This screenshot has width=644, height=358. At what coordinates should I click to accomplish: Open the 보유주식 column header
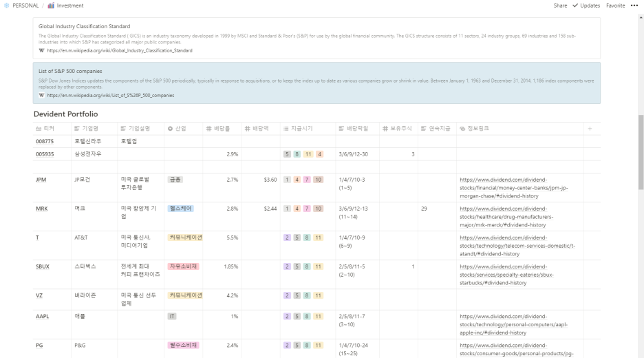coord(398,129)
